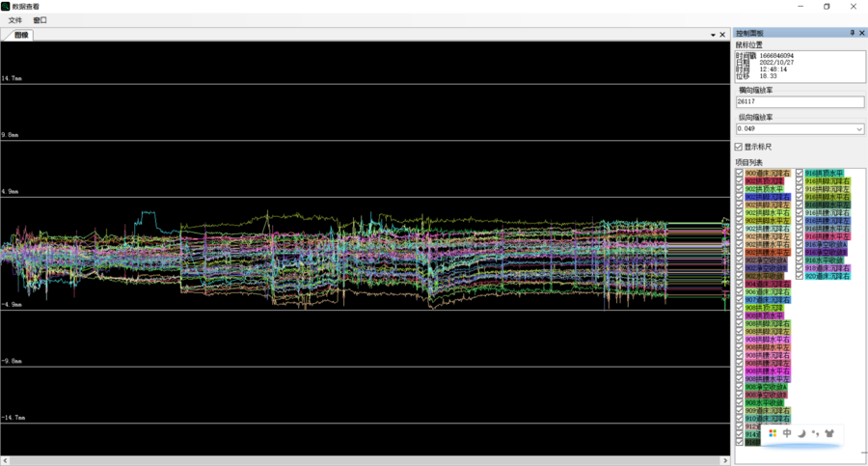Click the app icon in the title bar
868x466 pixels.
pyautogui.click(x=6, y=6)
